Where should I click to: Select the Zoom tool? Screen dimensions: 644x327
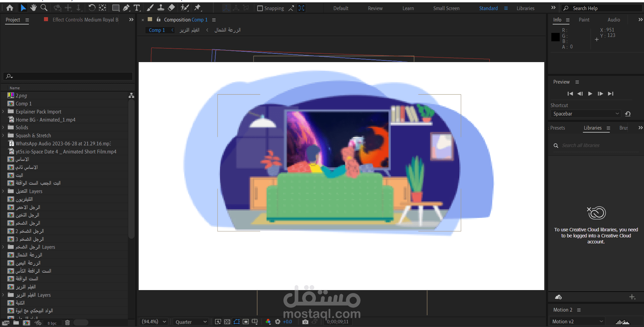click(44, 7)
